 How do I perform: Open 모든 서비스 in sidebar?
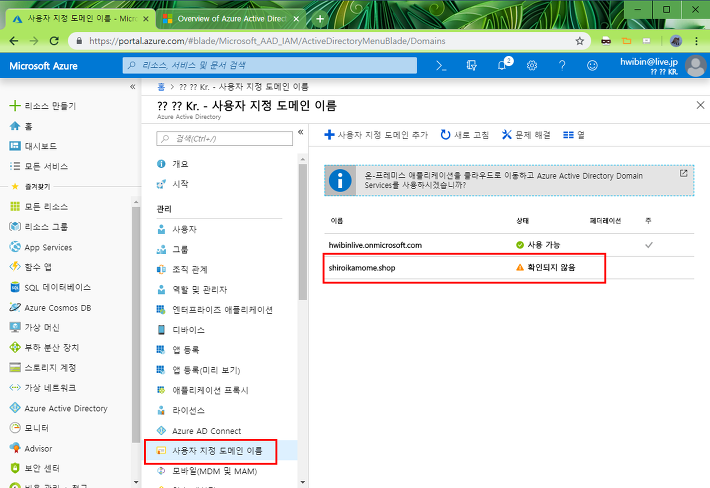point(39,167)
